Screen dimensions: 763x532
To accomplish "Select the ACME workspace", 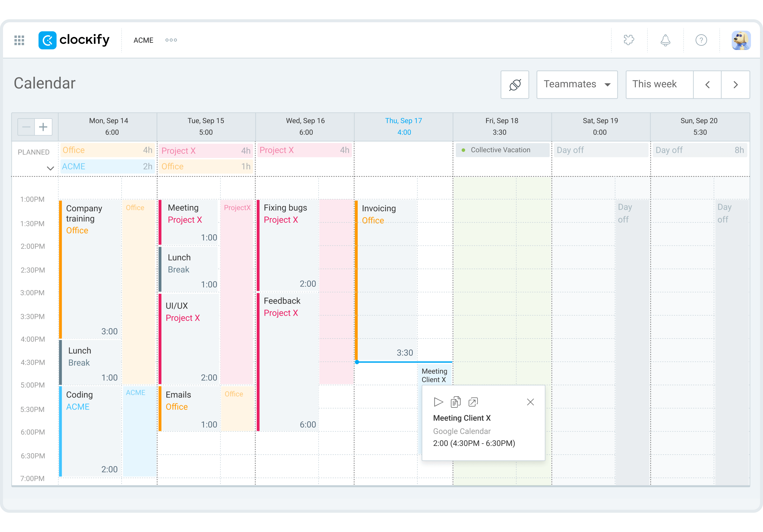I will pyautogui.click(x=143, y=40).
